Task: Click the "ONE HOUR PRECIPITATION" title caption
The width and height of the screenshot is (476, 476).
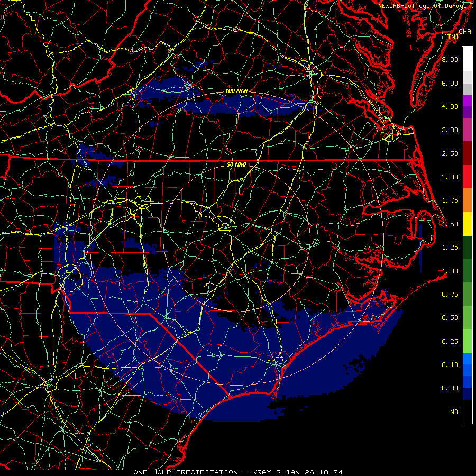Action: 186,472
